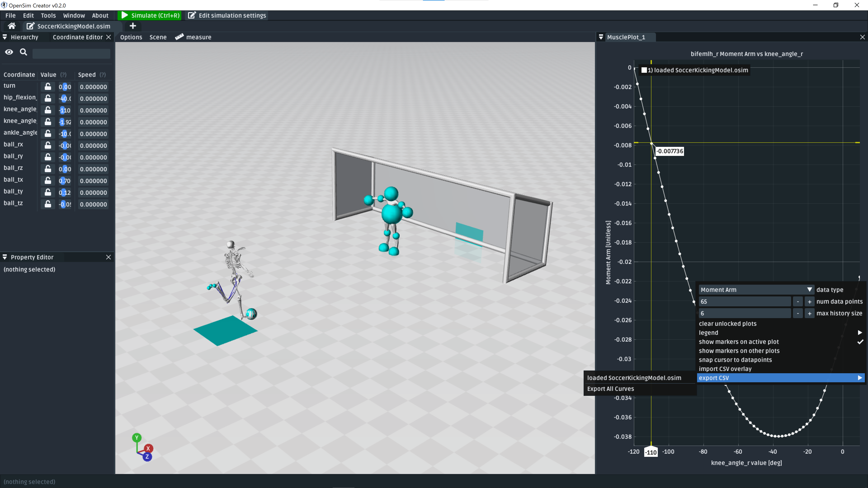Click the search magnifier icon
The height and width of the screenshot is (488, 868).
tap(23, 52)
